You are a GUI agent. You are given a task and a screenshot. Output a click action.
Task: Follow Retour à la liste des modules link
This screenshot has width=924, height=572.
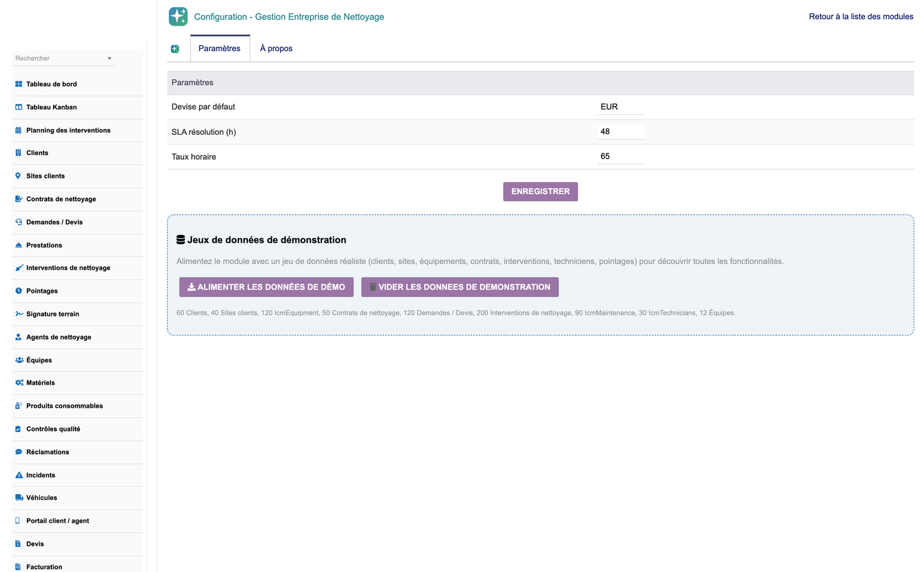point(861,17)
